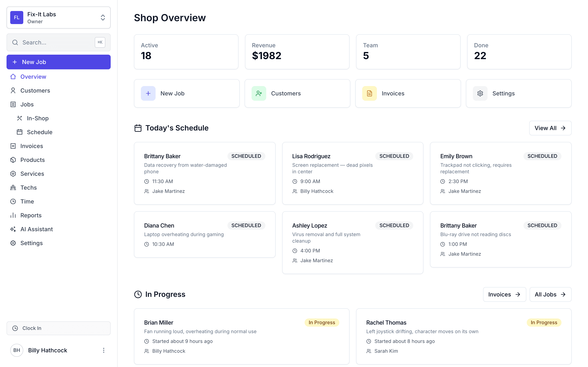The width and height of the screenshot is (588, 367).
Task: Open the Services section
Action: (x=32, y=174)
